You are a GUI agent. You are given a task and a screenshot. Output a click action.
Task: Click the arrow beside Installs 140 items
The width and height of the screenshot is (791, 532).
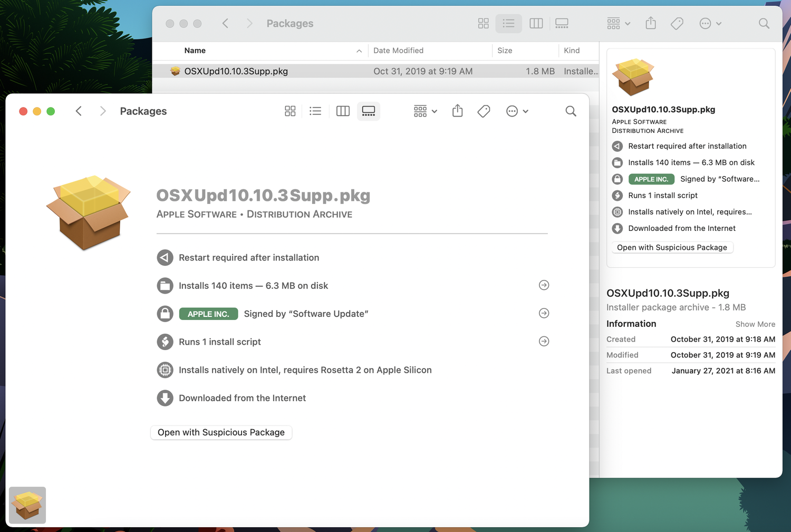tap(544, 285)
